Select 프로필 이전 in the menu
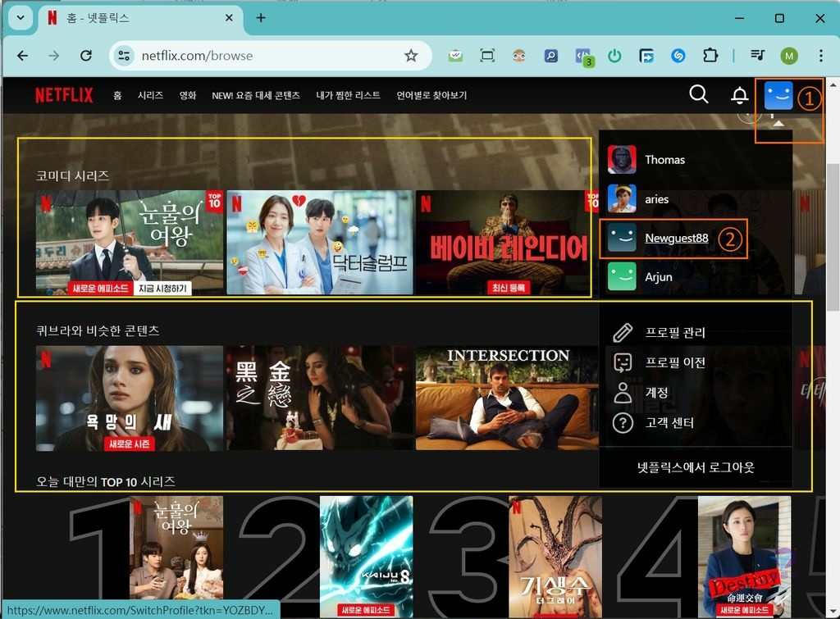 tap(675, 362)
